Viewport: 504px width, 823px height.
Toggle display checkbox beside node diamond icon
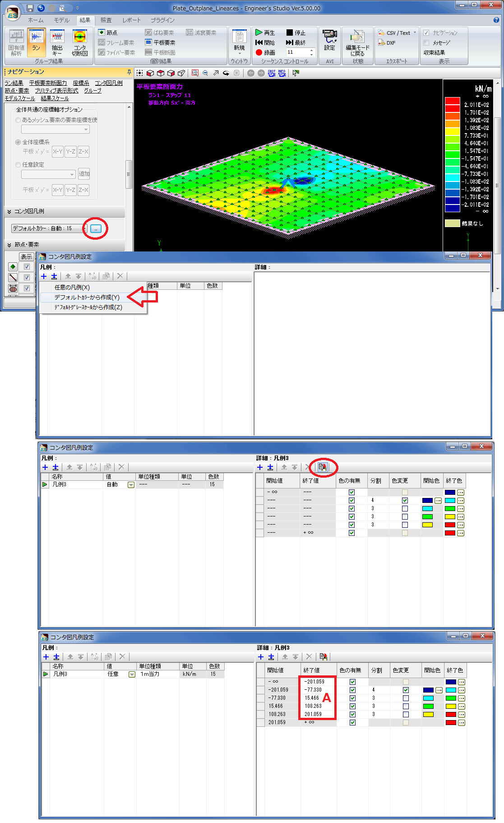27,267
